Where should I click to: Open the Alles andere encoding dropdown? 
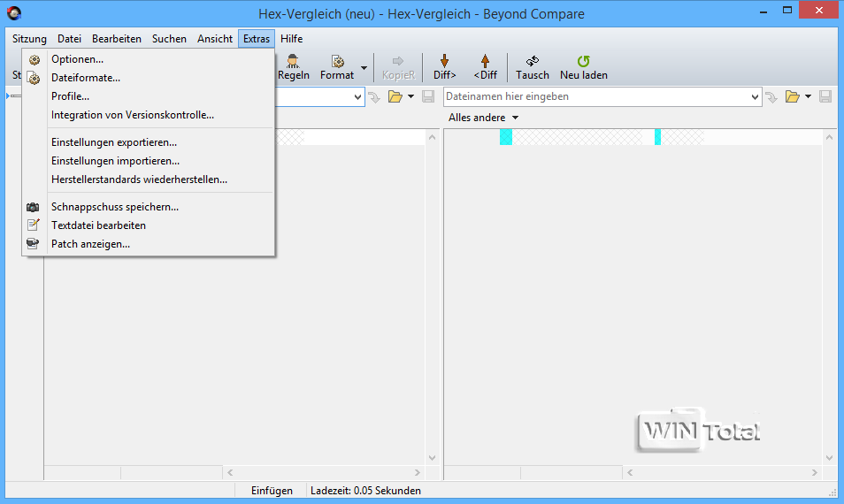pyautogui.click(x=483, y=118)
